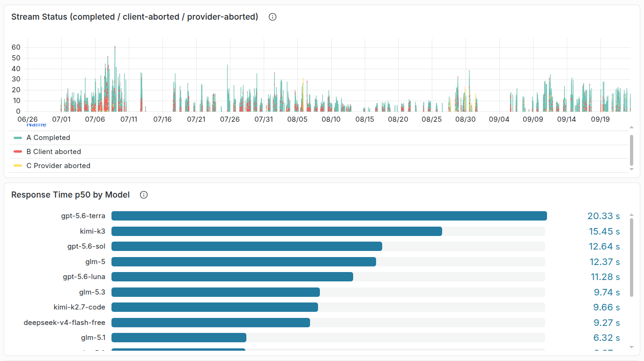Toggle the A Completed legend series

(x=48, y=138)
